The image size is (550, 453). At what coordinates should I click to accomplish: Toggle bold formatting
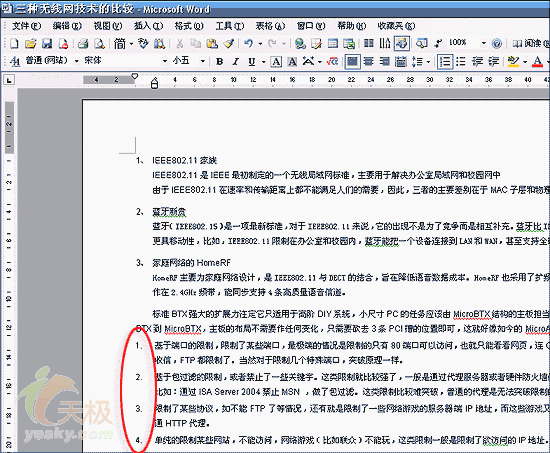(220, 62)
